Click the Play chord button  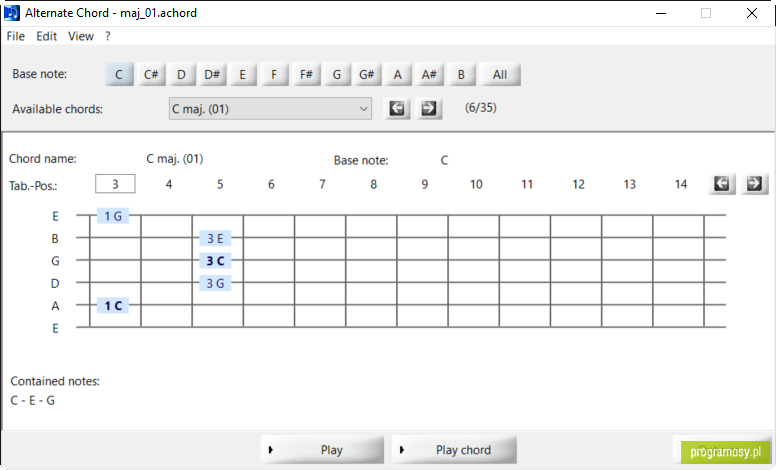[454, 450]
